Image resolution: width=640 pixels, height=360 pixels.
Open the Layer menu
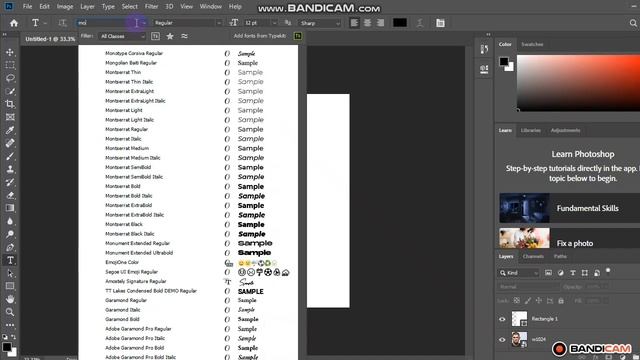coord(87,7)
